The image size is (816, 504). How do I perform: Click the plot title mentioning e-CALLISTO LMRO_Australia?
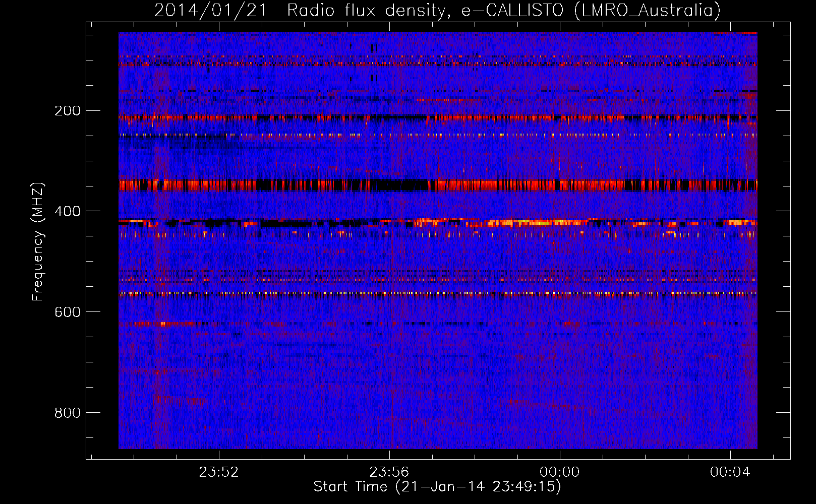point(437,10)
